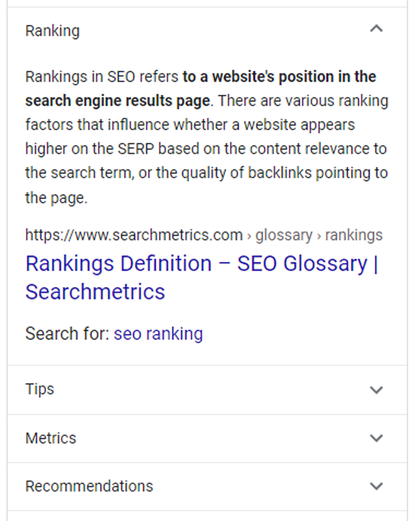Screen dimensions: 420x521
Task: Click the 'seo ranking' search link
Action: [x=158, y=333]
